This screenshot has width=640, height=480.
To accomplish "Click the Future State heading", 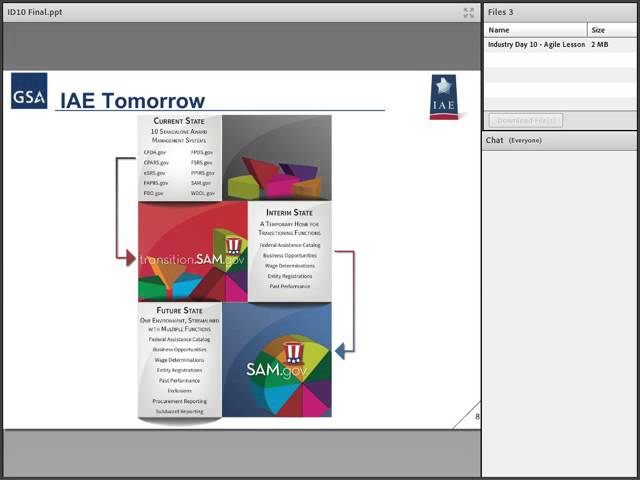I will click(179, 310).
